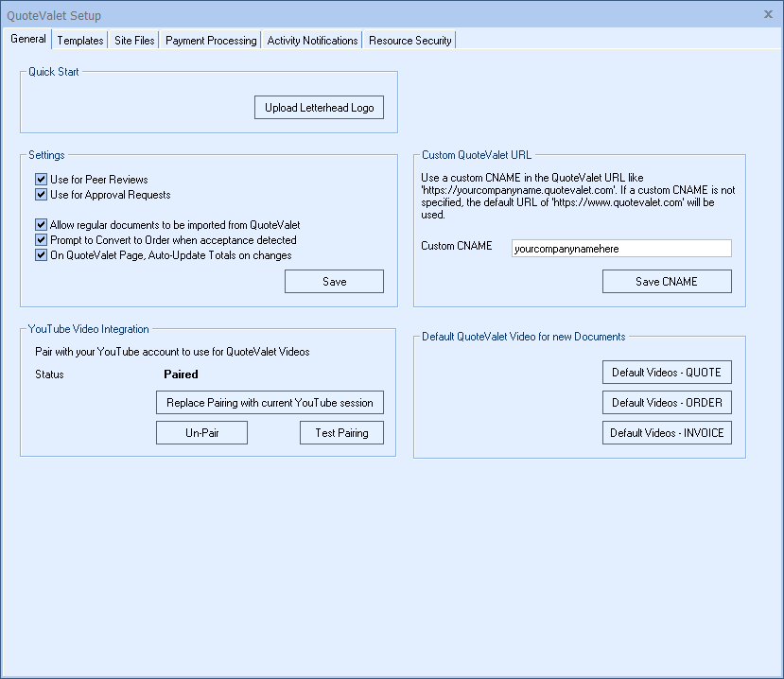Open Default Videos - QUOTE

point(667,372)
